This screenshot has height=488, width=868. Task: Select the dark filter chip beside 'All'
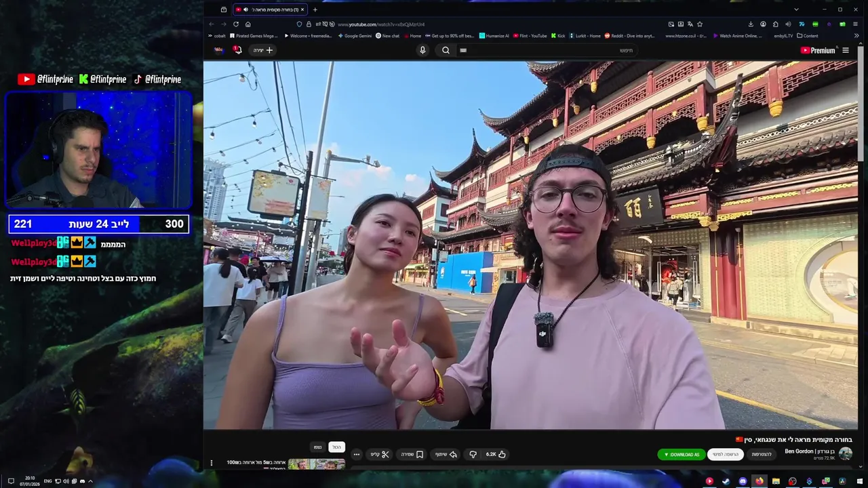click(x=317, y=447)
